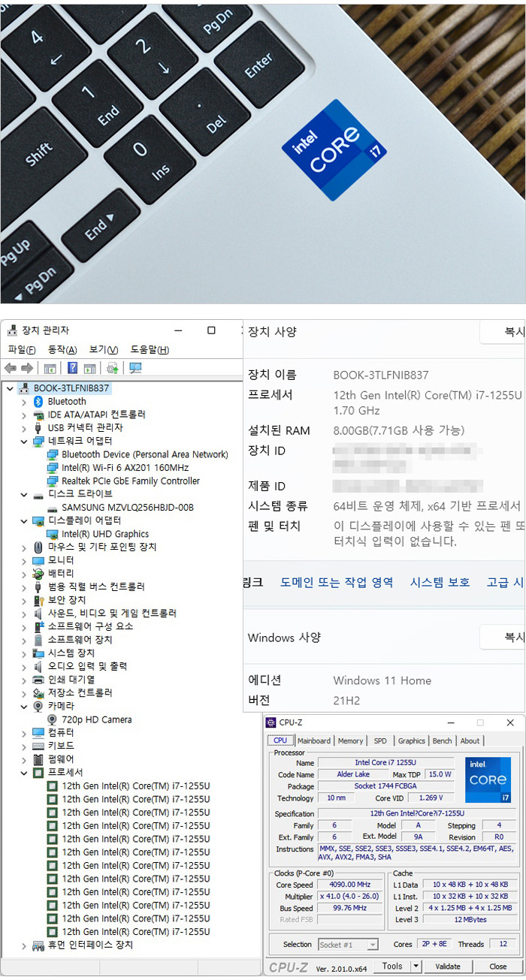Click the 인쇄 대기열 printer icon

[x=38, y=680]
